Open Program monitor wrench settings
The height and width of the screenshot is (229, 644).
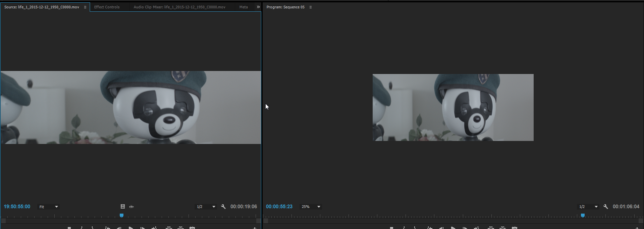606,207
